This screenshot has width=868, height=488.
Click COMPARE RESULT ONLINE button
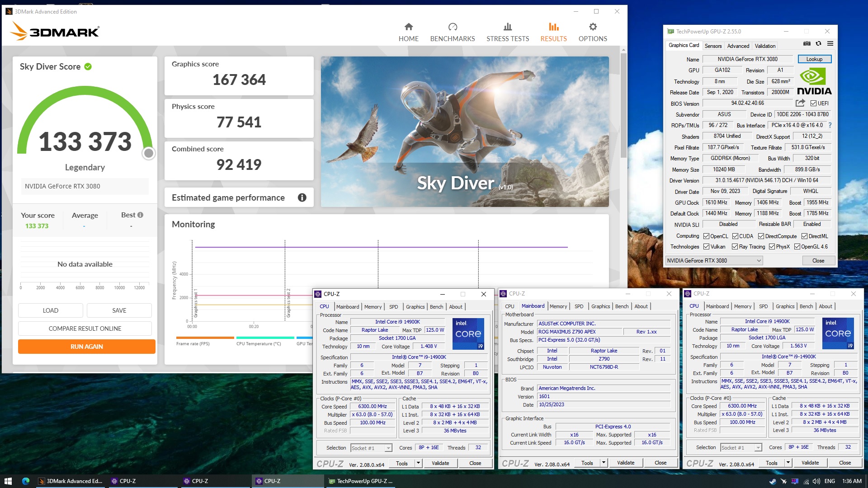[85, 328]
